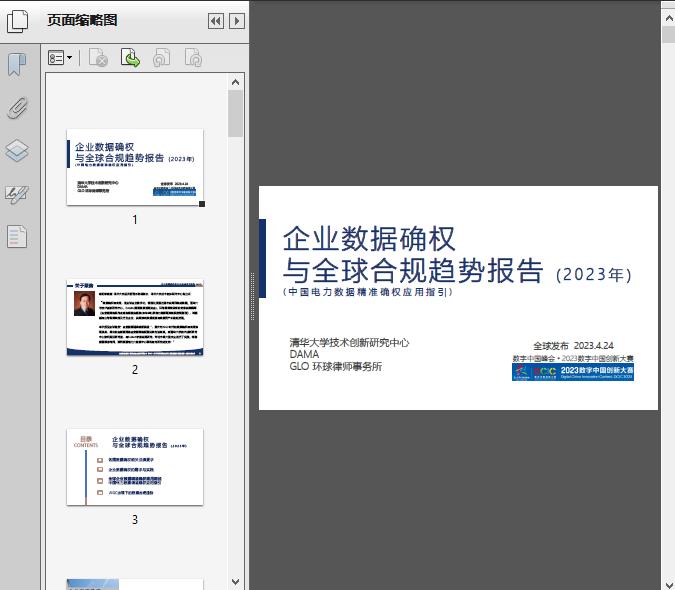The image size is (675, 590).
Task: Click the (2023年) text in title
Action: pyautogui.click(x=594, y=275)
